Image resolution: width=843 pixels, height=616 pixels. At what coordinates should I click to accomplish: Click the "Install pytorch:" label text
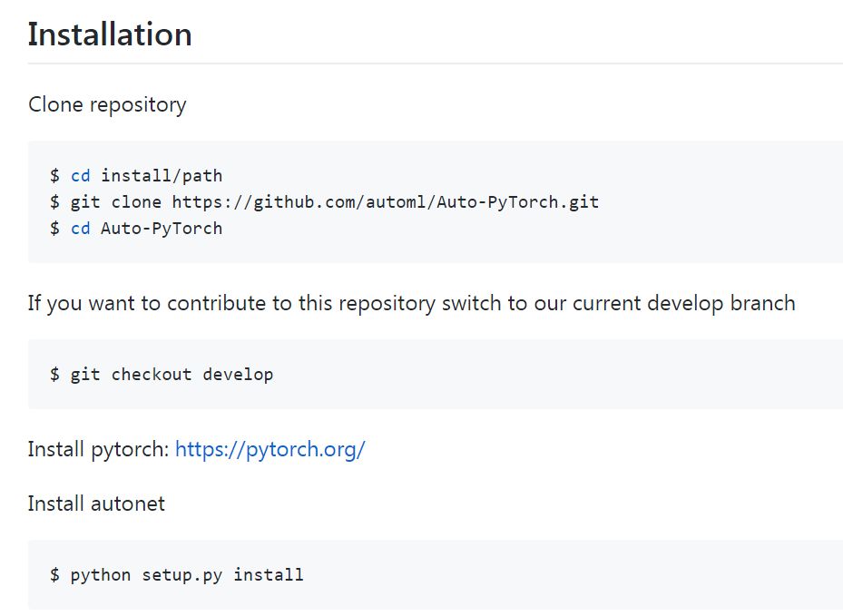tap(98, 449)
